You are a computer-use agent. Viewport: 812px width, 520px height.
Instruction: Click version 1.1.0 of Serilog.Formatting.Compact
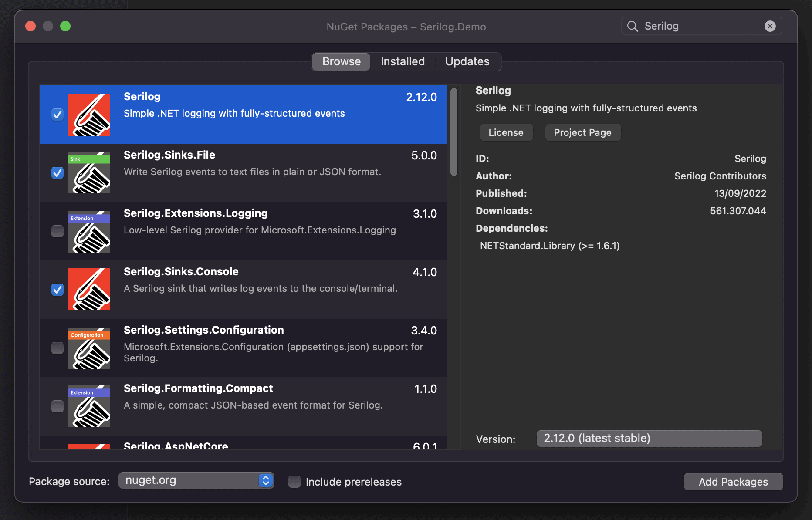[426, 389]
